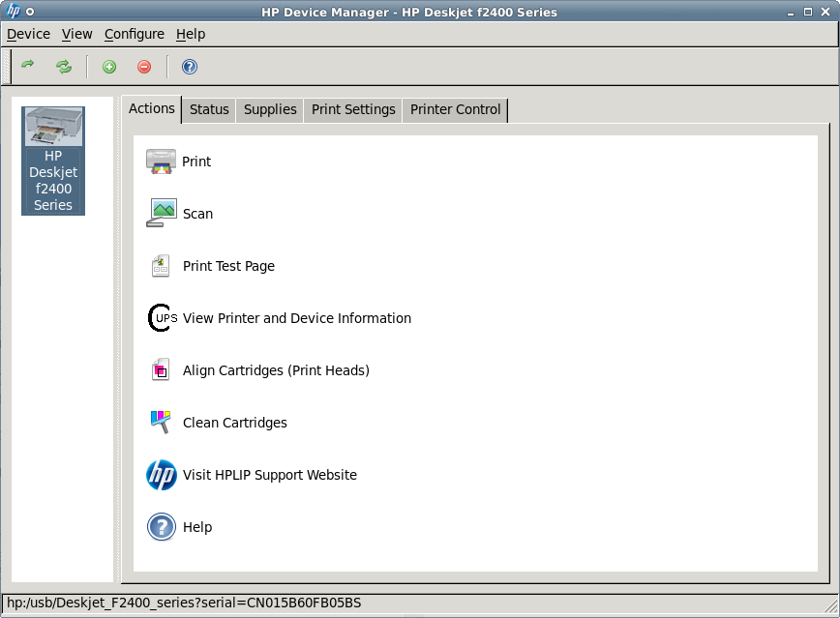The height and width of the screenshot is (618, 840).
Task: Click the HP logo in the title bar
Action: tap(14, 11)
